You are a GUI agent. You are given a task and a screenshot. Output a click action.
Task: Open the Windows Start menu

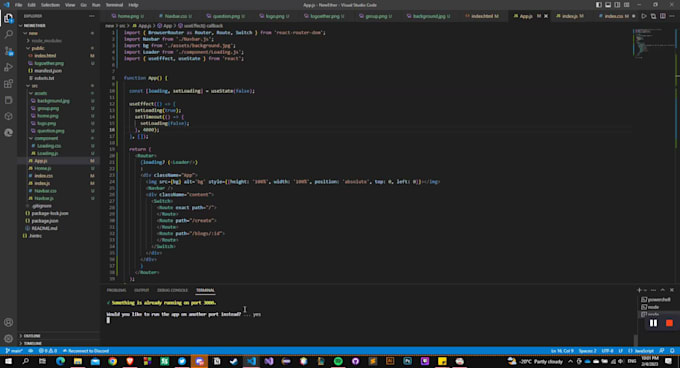[x=8, y=361]
